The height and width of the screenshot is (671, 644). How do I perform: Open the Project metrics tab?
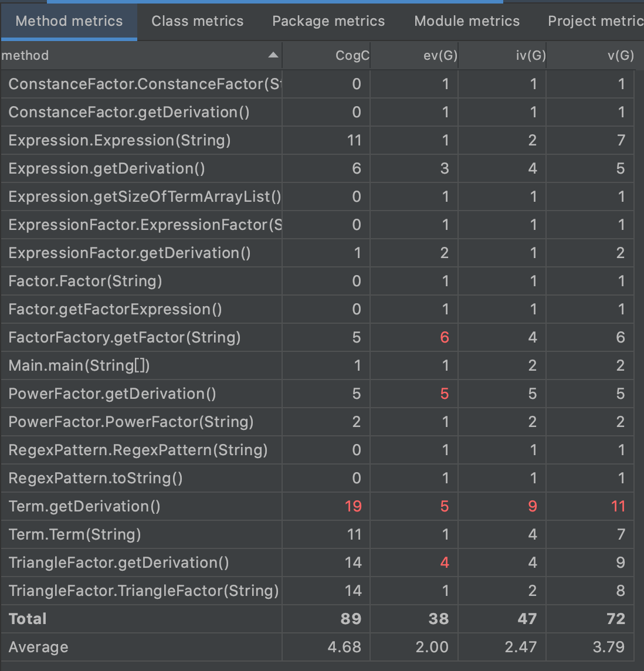click(595, 21)
